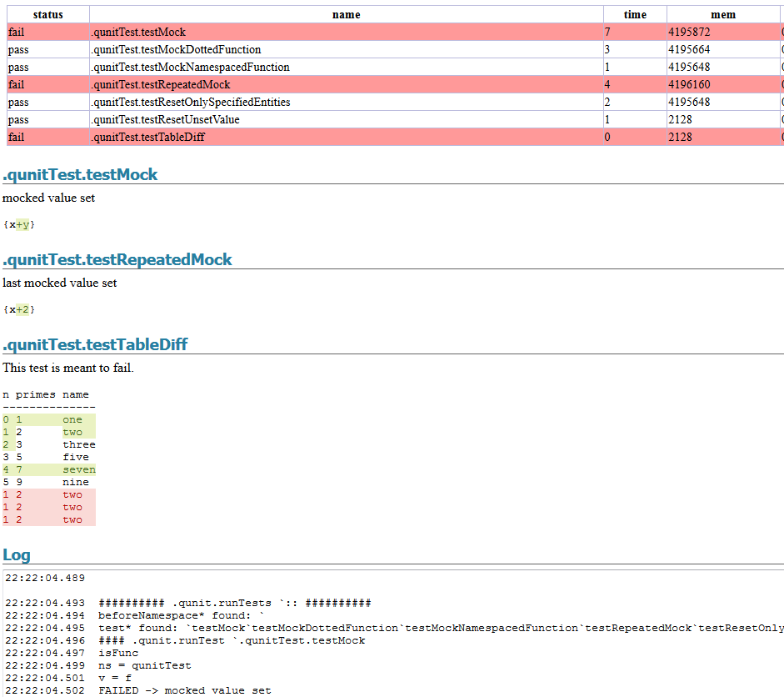Click the 'last mocked value set' message

[59, 283]
